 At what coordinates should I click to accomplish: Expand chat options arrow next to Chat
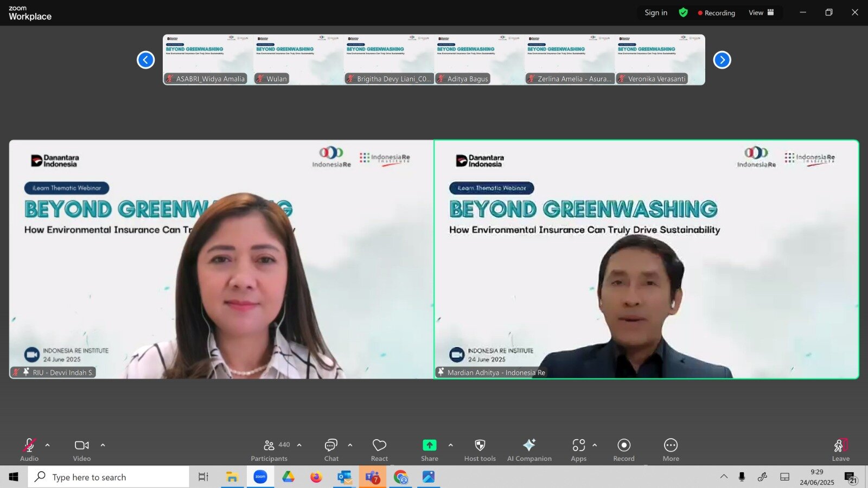350,445
